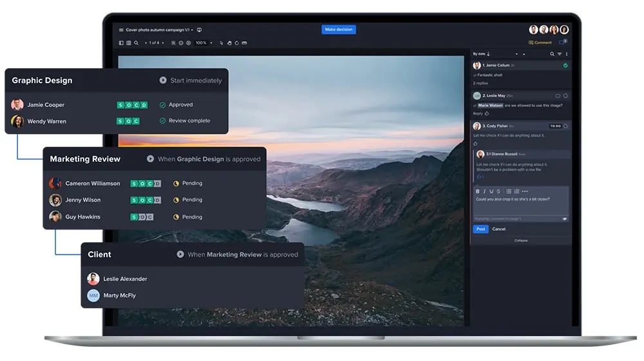Image resolution: width=644 pixels, height=361 pixels.
Task: Click the zoom in plus icon
Action: [188, 43]
